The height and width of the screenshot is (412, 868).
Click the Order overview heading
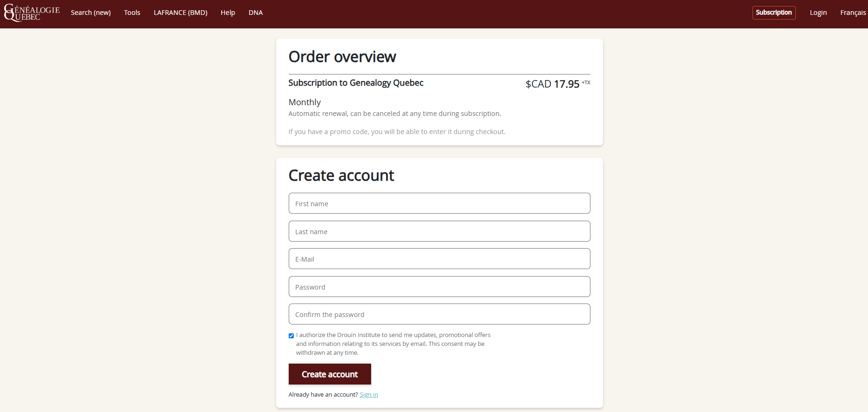pyautogui.click(x=342, y=57)
